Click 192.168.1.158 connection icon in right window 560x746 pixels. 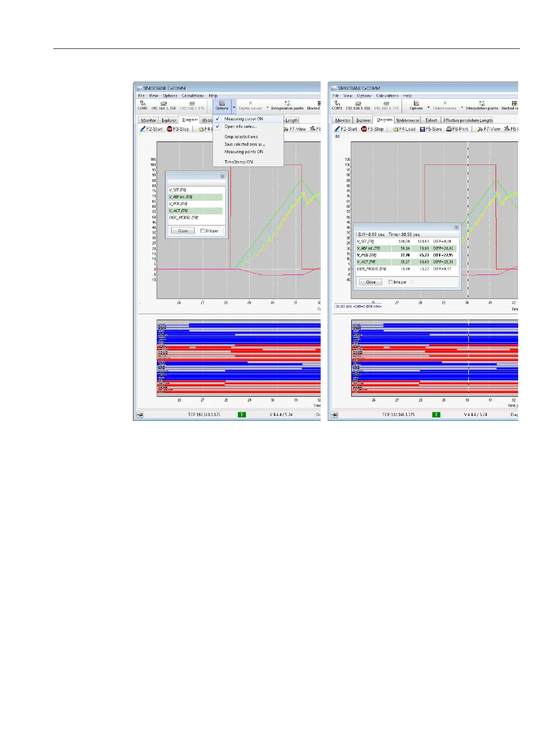tap(358, 103)
